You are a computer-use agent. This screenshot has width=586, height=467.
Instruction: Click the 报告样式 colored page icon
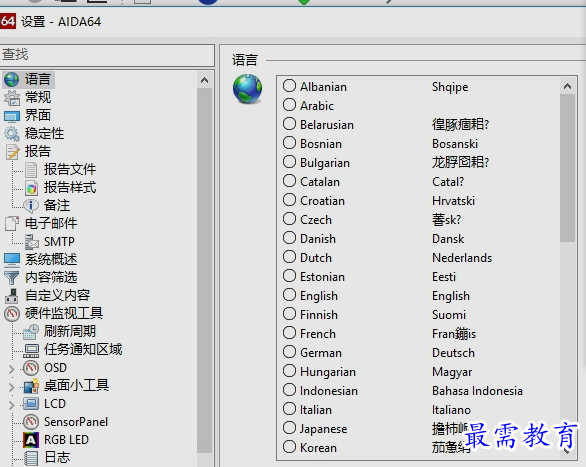pyautogui.click(x=31, y=188)
